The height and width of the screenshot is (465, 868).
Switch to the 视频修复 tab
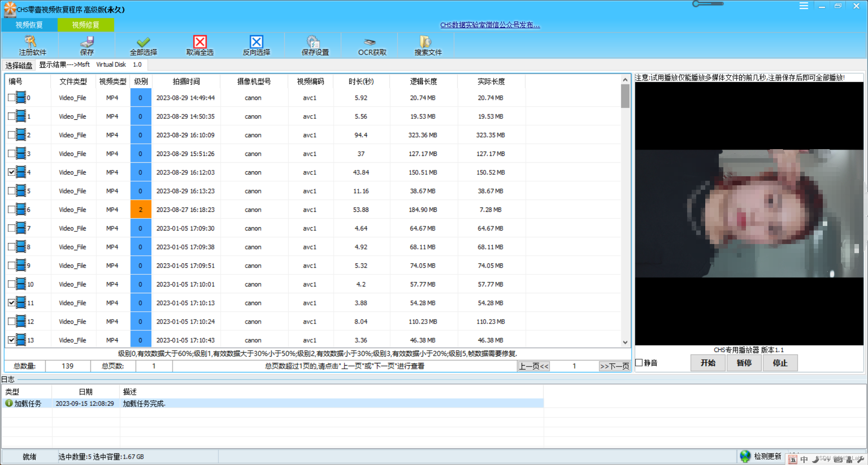coord(86,25)
